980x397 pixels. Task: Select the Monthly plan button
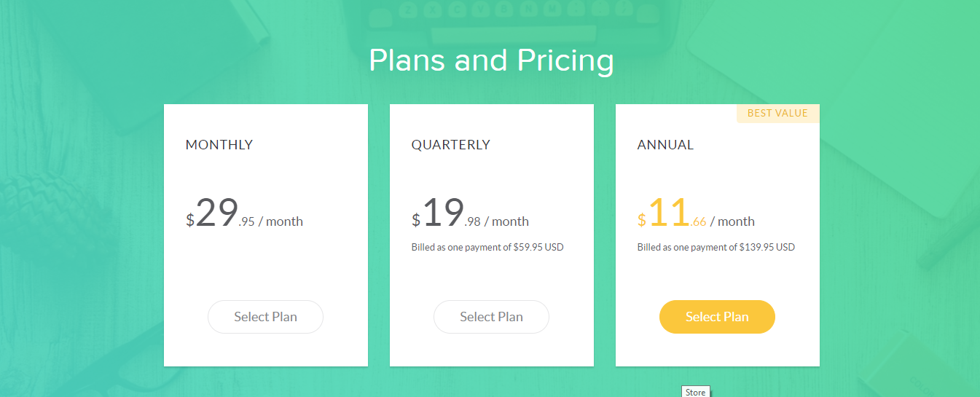[265, 317]
